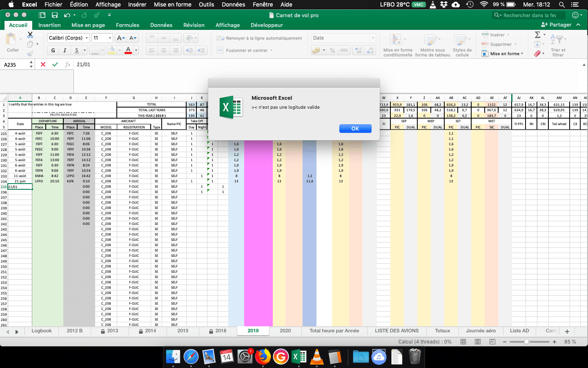Toggle italic formatting button
This screenshot has width=588, height=368.
(65, 50)
